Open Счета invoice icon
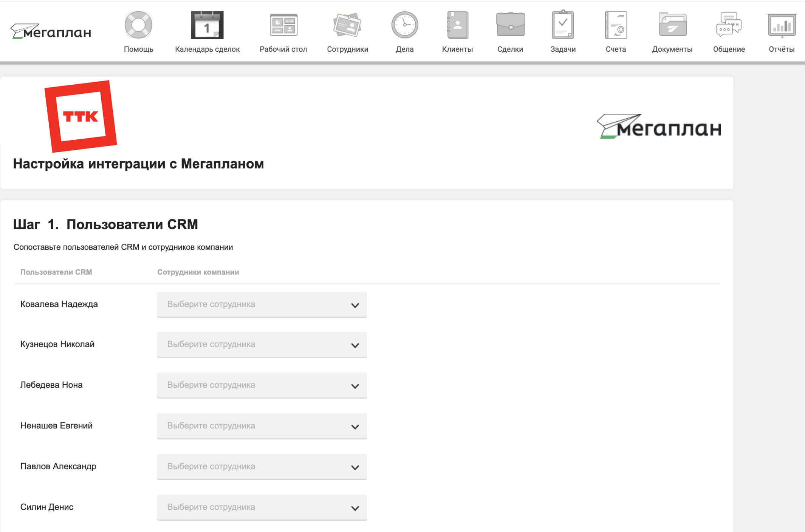The height and width of the screenshot is (532, 805). [616, 25]
